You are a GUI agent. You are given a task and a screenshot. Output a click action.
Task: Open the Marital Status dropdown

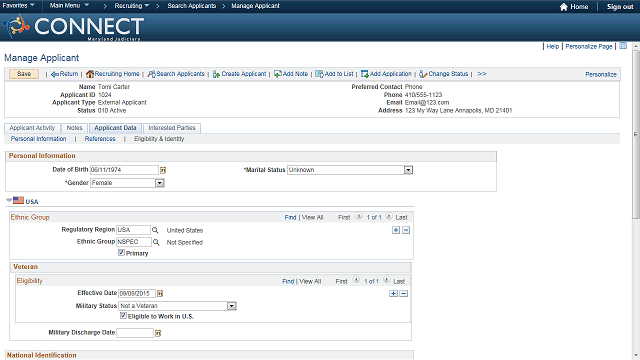[408, 170]
